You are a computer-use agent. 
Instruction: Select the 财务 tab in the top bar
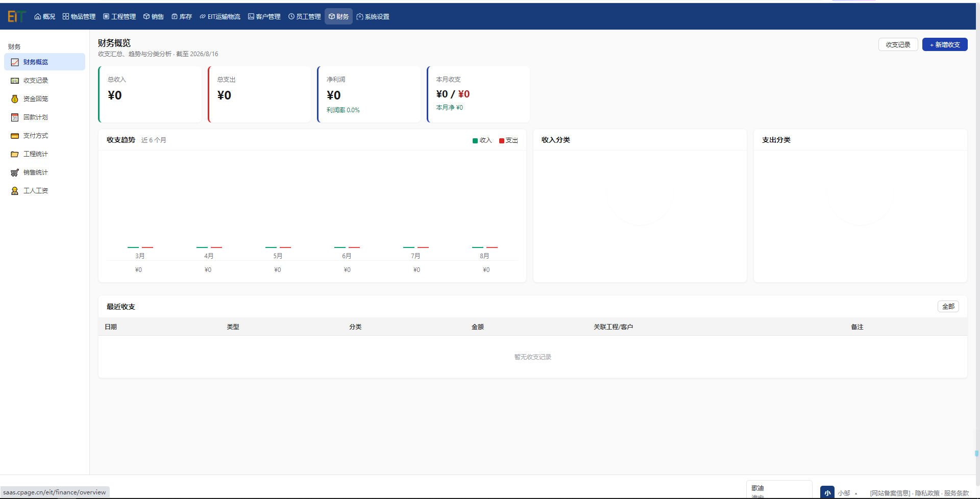[x=338, y=16]
